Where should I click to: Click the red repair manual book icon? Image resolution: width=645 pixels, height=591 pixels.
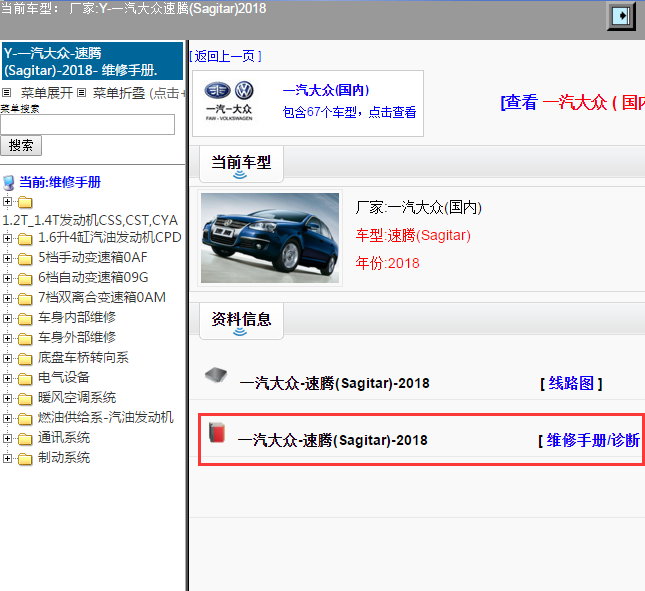(217, 432)
